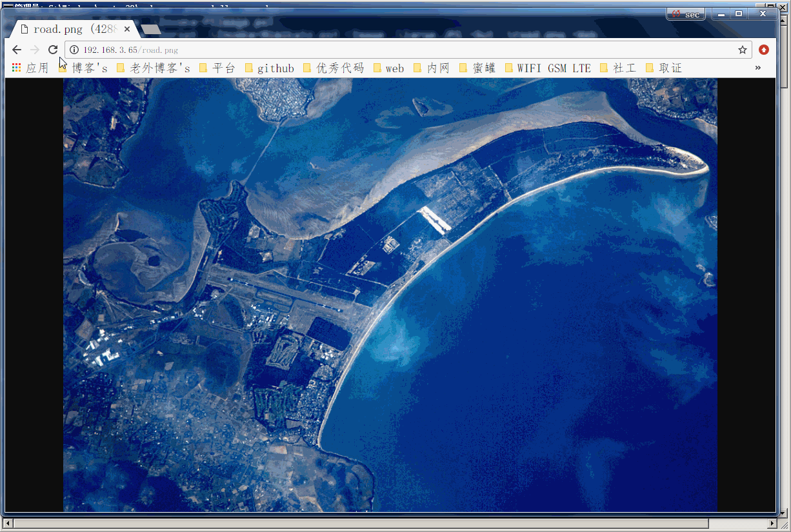This screenshot has height=532, width=791.
Task: Close the road.png tab
Action: click(x=127, y=29)
